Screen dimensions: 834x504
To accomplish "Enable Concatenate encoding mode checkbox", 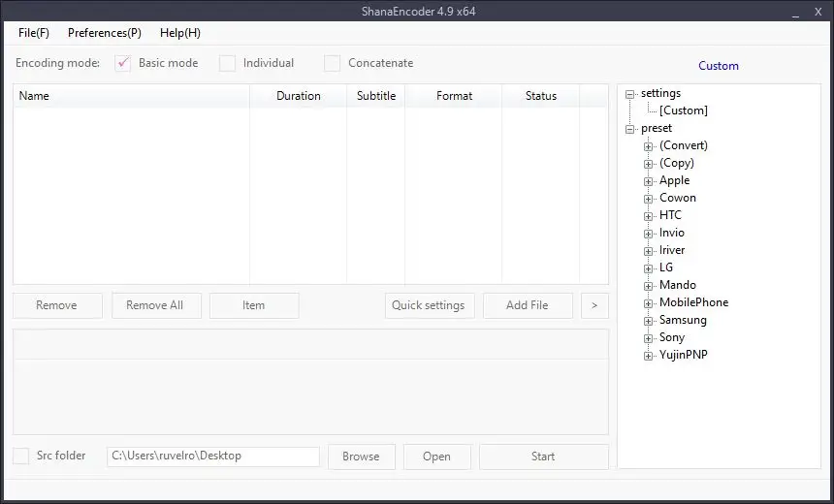I will (x=332, y=63).
